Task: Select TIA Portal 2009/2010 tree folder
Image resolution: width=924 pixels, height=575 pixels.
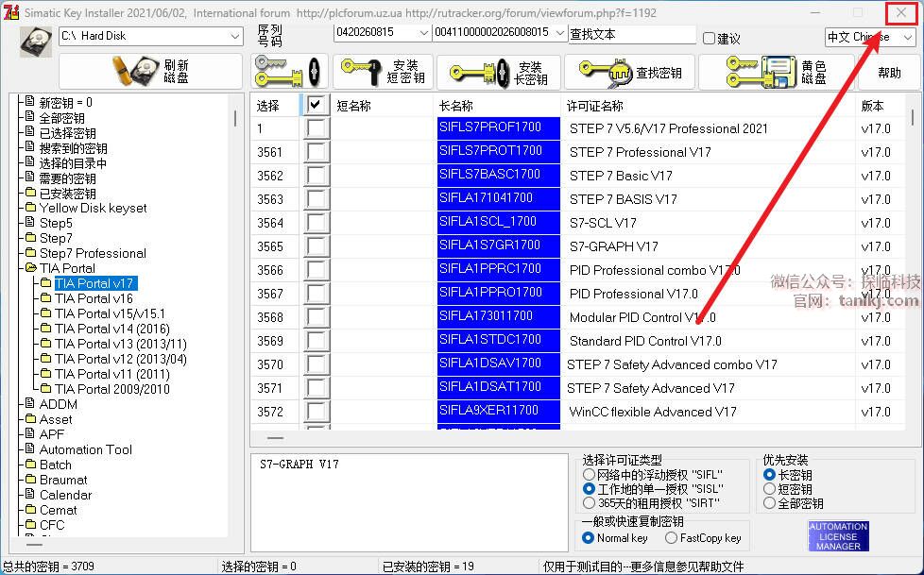Action: [x=112, y=389]
